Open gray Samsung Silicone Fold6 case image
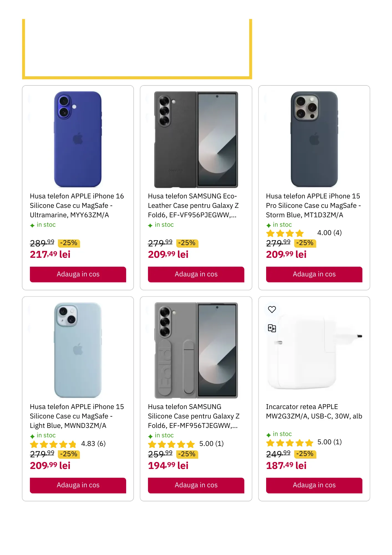The width and height of the screenshot is (392, 555). tap(196, 350)
